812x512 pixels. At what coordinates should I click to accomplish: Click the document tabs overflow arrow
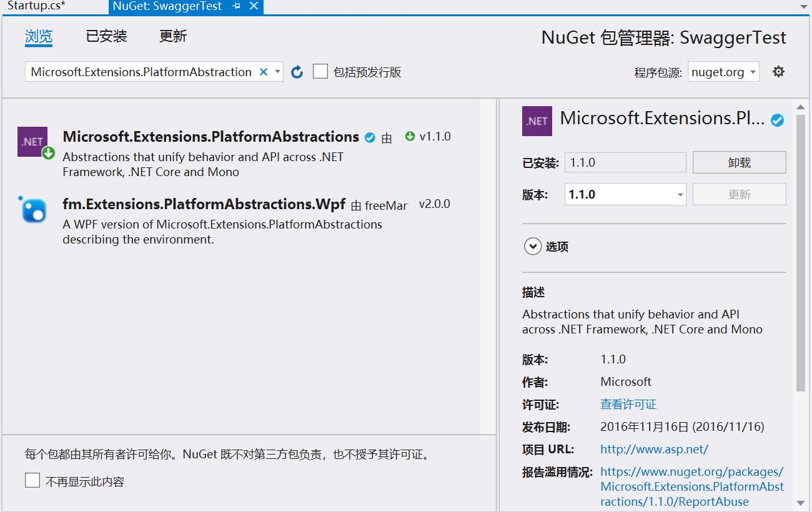(803, 6)
